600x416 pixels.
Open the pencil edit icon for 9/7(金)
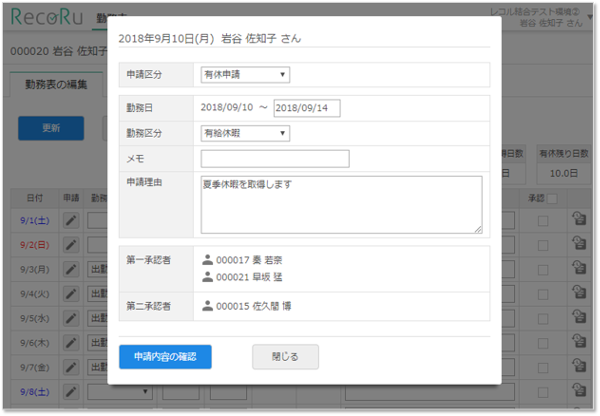(x=71, y=367)
